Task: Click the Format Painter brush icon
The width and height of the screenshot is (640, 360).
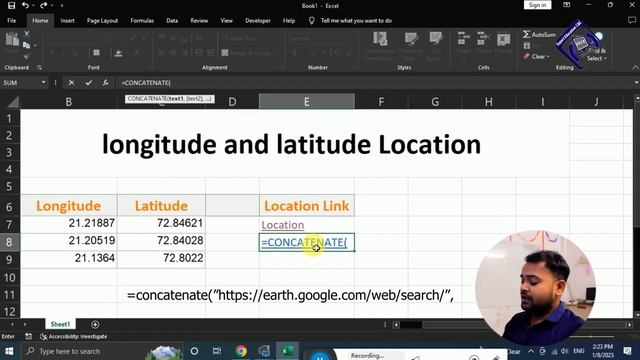Action: 27,56
